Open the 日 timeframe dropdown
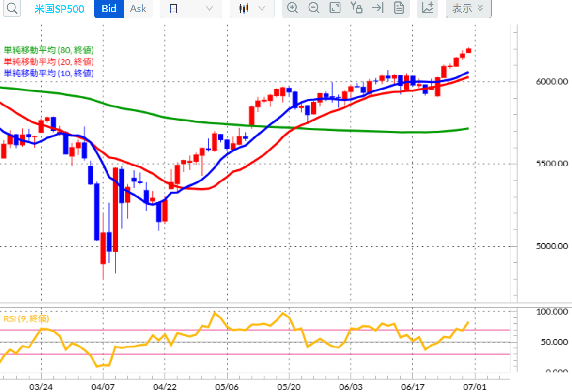Screen dimensions: 572x392 (191, 9)
